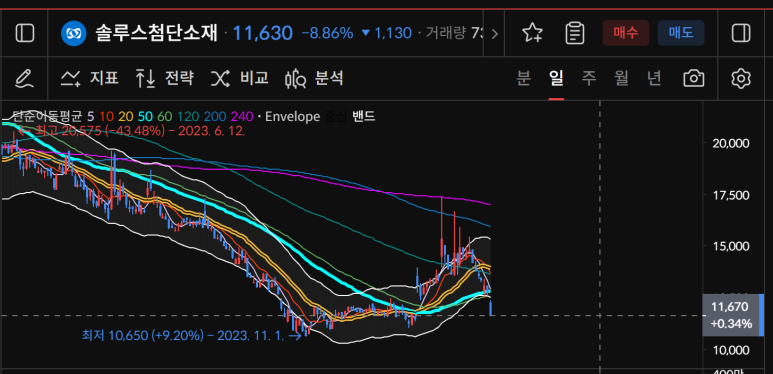Select moving average period 120
The height and width of the screenshot is (374, 773).
188,117
